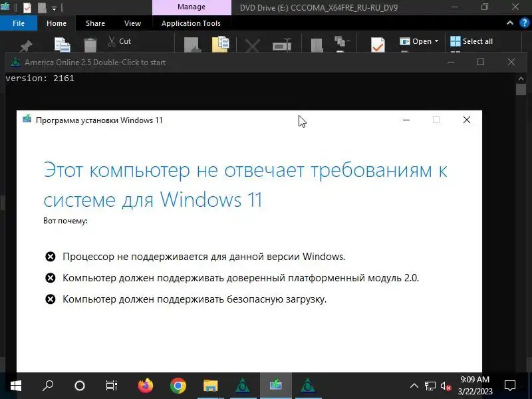Click the Copy icon in the Home ribbon
The image size is (532, 399).
coord(63,45)
